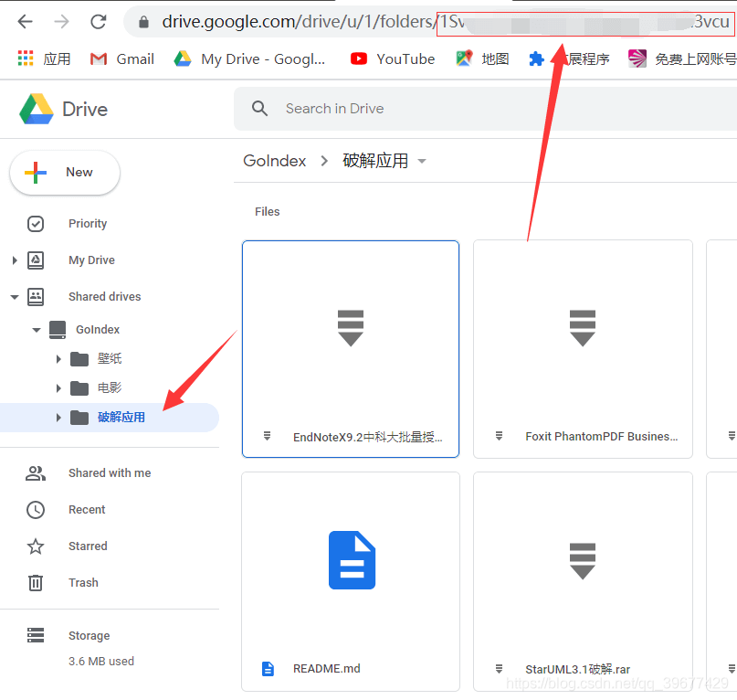Click the browser forward arrow
Image resolution: width=737 pixels, height=700 pixels.
[x=61, y=22]
